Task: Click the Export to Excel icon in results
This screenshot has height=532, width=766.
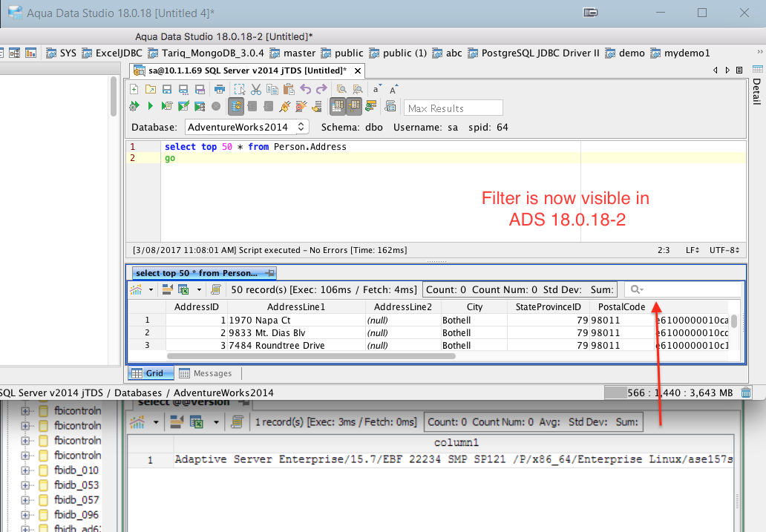Action: point(183,289)
